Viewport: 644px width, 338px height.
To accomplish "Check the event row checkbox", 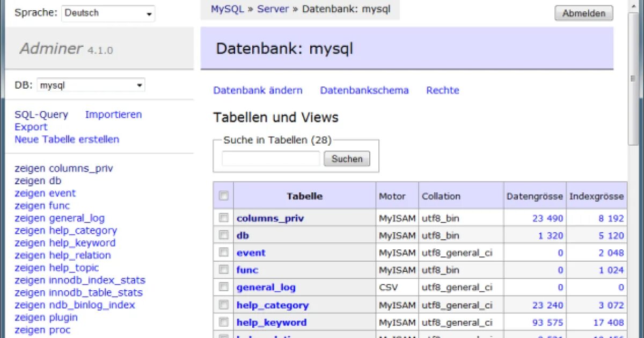I will point(224,253).
